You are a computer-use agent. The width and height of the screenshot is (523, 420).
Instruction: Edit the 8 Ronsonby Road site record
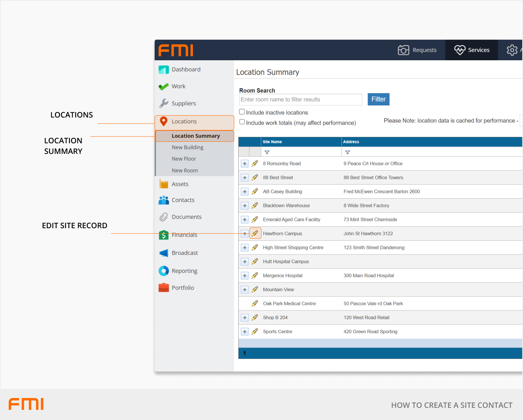255,163
